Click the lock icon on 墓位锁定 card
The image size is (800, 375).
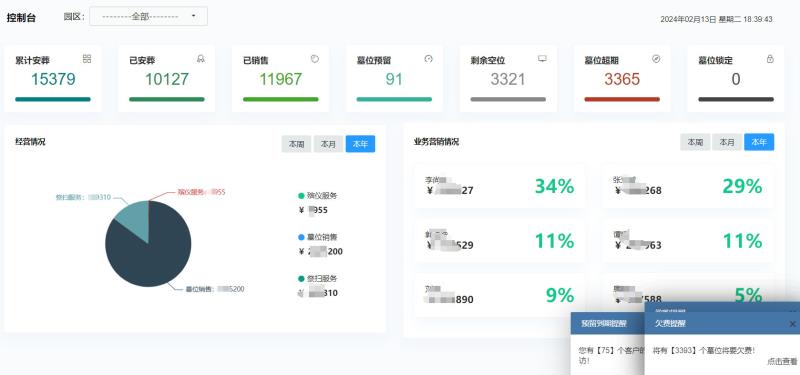[x=770, y=59]
